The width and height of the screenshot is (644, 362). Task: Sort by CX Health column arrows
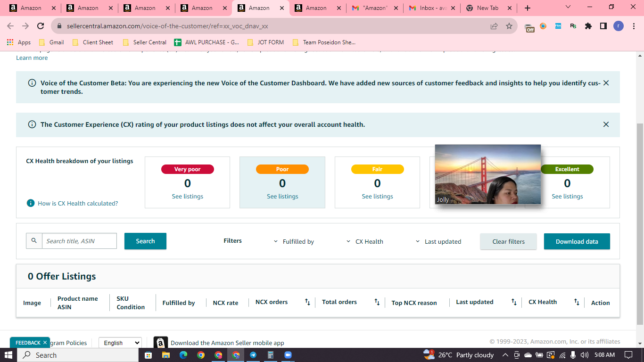point(577,302)
